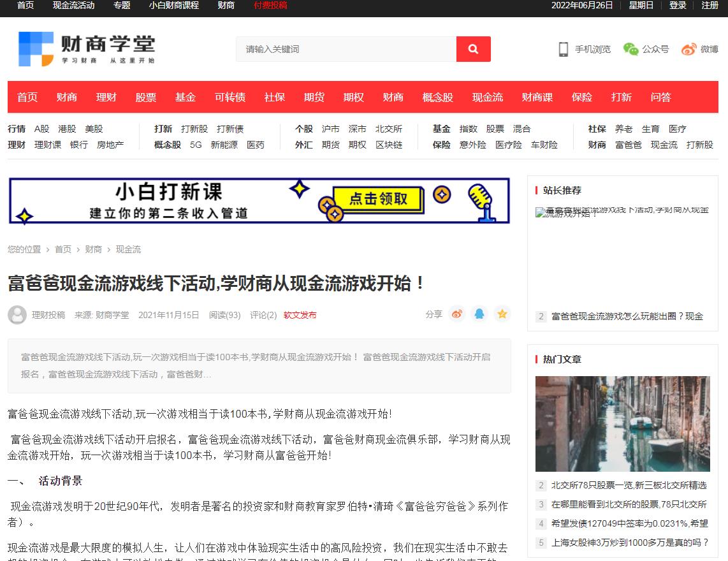This screenshot has height=561, width=728.
Task: Open 5G sub-category link
Action: [x=196, y=145]
